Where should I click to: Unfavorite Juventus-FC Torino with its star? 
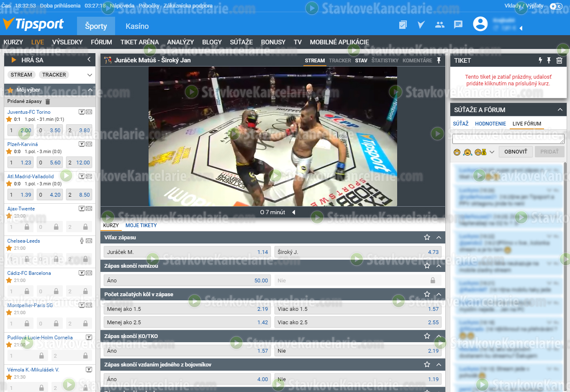[x=9, y=119]
